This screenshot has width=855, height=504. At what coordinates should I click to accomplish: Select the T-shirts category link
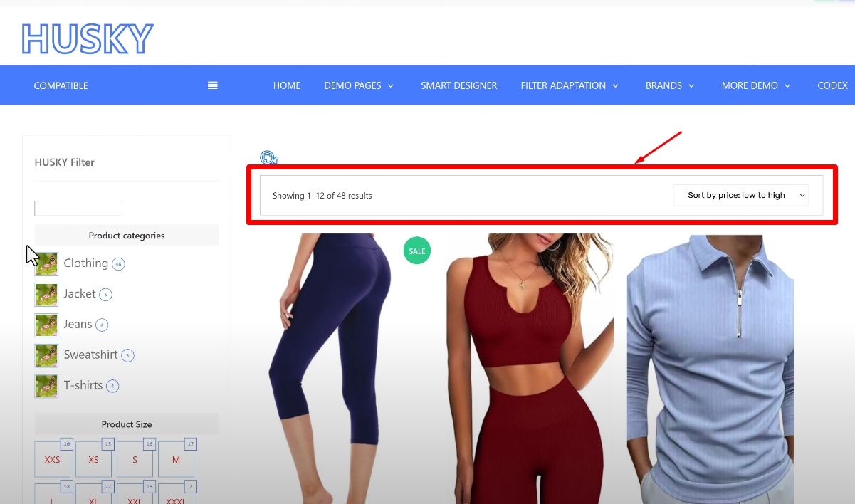(x=83, y=385)
